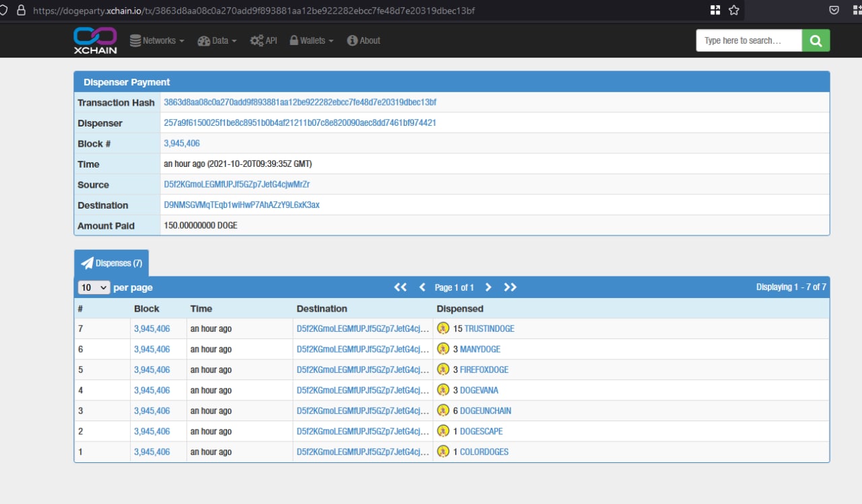Open the transaction hash link
The height and width of the screenshot is (504, 862).
(x=300, y=102)
